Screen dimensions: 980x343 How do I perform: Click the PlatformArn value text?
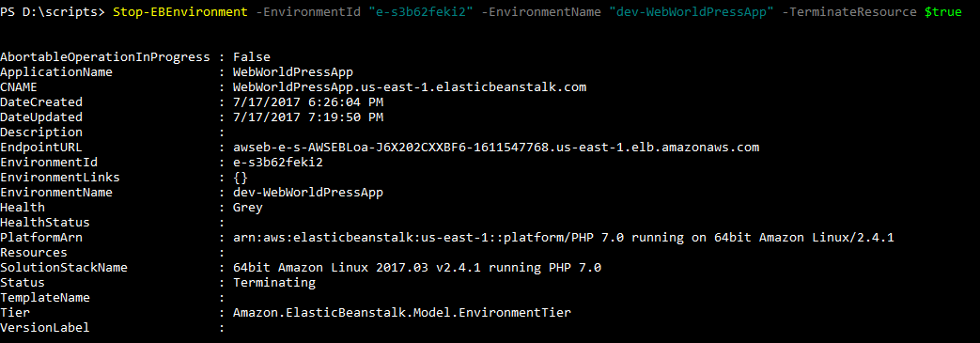[565, 238]
